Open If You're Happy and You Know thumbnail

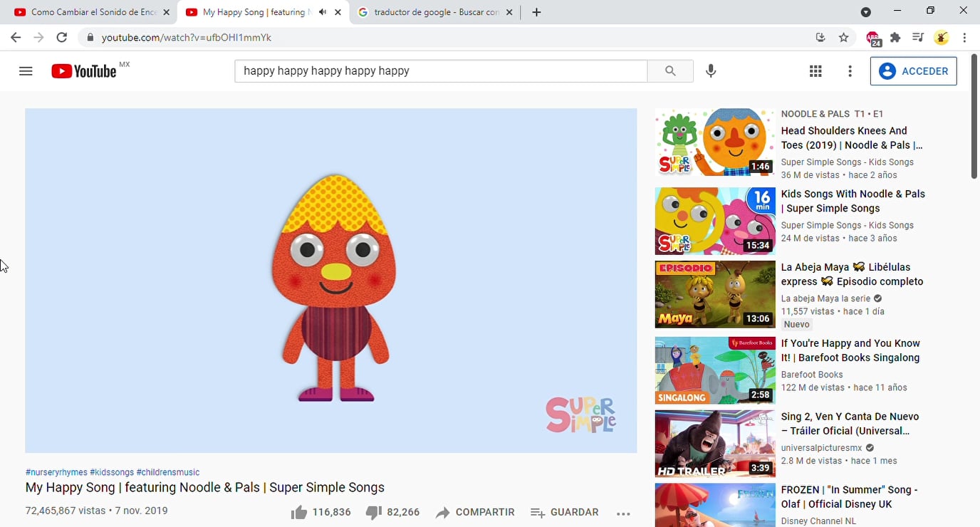coord(715,370)
